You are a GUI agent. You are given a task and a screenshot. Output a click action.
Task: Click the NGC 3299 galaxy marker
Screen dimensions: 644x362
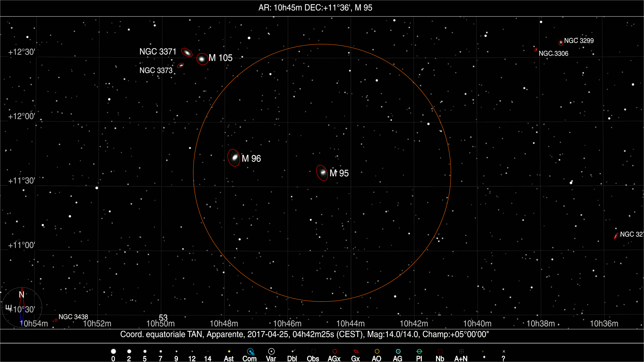click(561, 43)
